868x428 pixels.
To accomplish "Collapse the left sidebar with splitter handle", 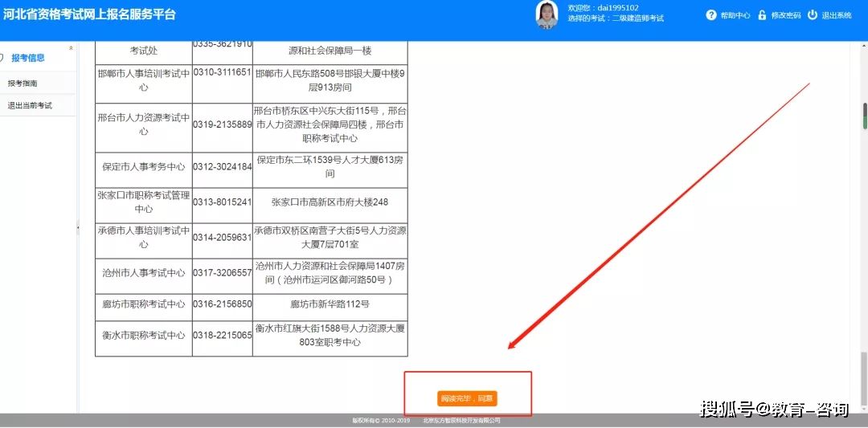I will point(78,228).
